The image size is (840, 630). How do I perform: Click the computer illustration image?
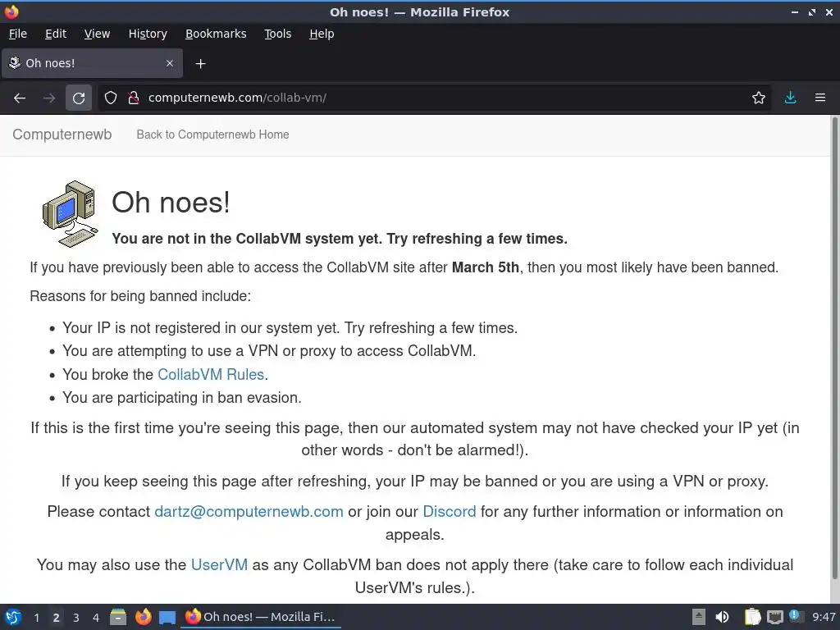[71, 214]
